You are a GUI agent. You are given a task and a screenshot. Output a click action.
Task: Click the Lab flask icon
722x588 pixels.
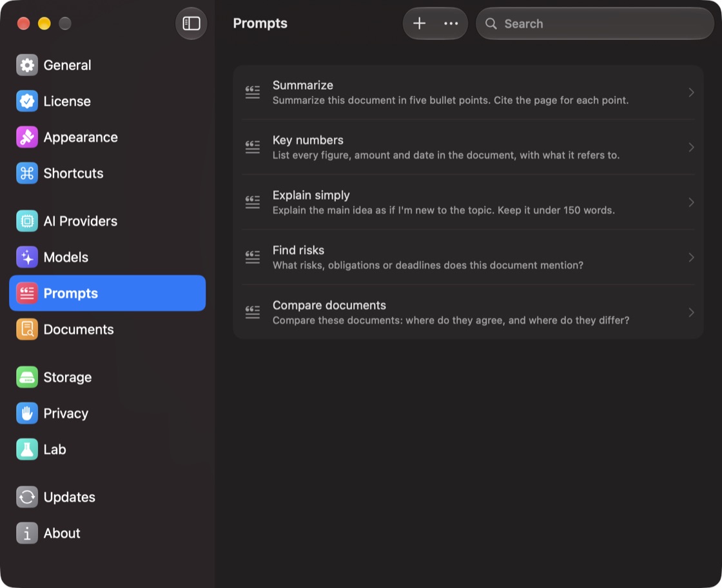26,449
